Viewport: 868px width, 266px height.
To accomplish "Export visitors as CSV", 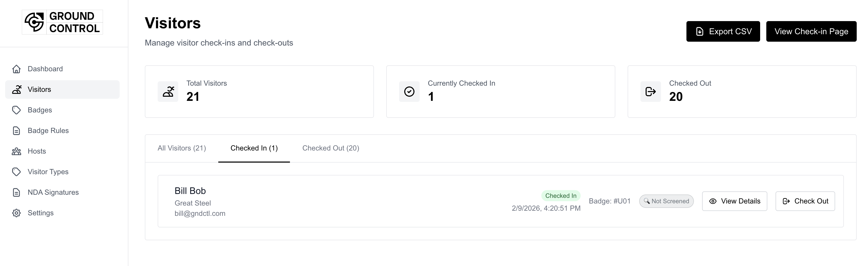I will (x=723, y=31).
